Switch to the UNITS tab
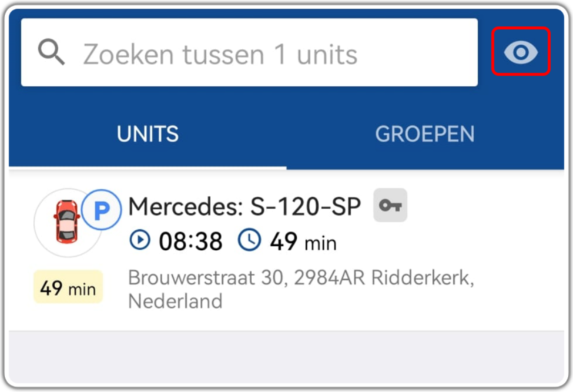 coord(148,134)
